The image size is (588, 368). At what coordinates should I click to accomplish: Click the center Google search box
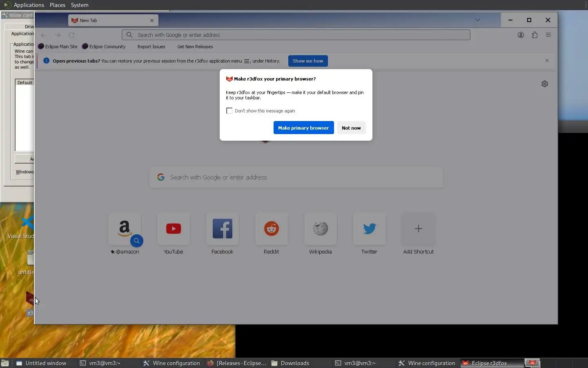click(296, 177)
